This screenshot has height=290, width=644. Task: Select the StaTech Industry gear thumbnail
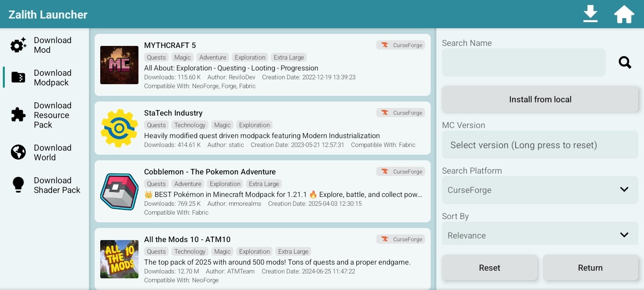coord(119,128)
